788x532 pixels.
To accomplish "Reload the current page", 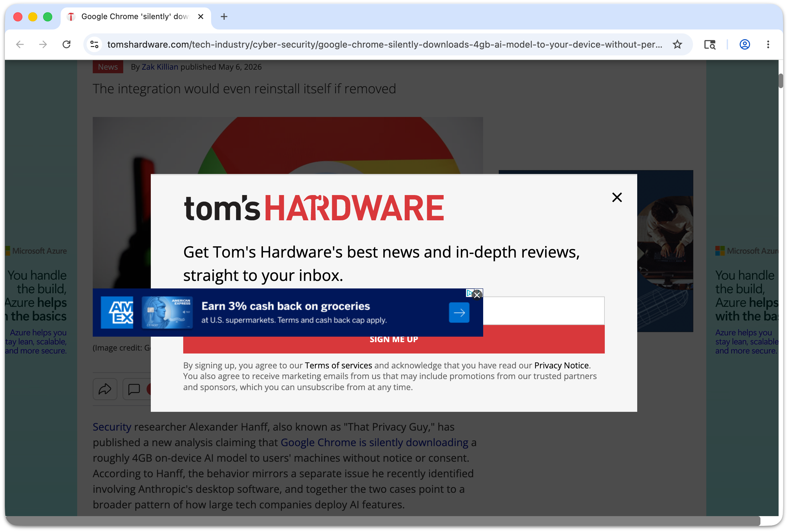I will 66,44.
